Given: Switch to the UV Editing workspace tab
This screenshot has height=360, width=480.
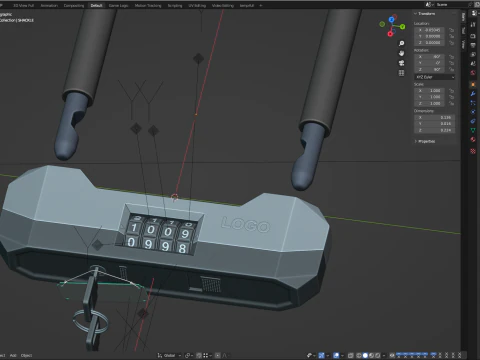Looking at the screenshot, I should coord(197,5).
